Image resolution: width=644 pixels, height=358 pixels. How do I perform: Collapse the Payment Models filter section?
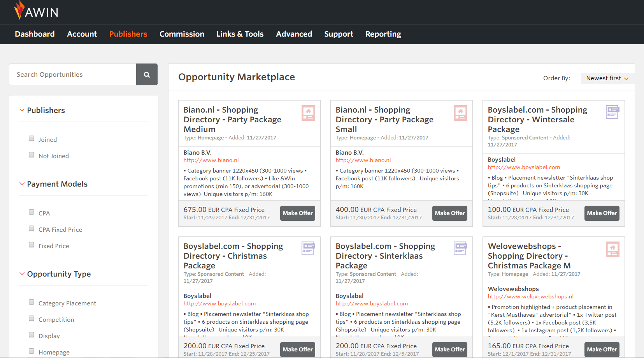click(x=22, y=184)
